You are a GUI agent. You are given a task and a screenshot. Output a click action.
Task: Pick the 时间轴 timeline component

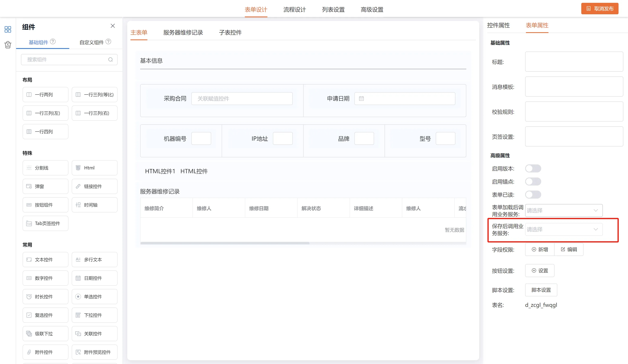94,205
